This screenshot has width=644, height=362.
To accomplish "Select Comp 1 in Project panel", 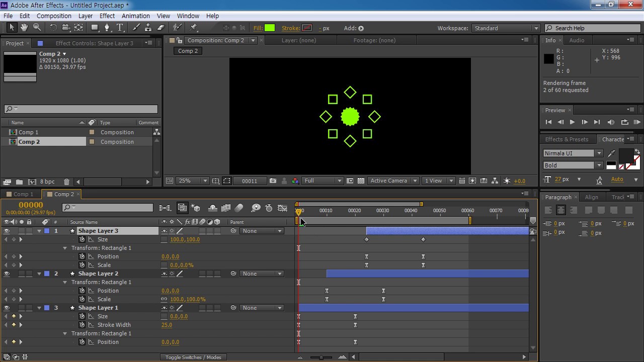I will 28,132.
